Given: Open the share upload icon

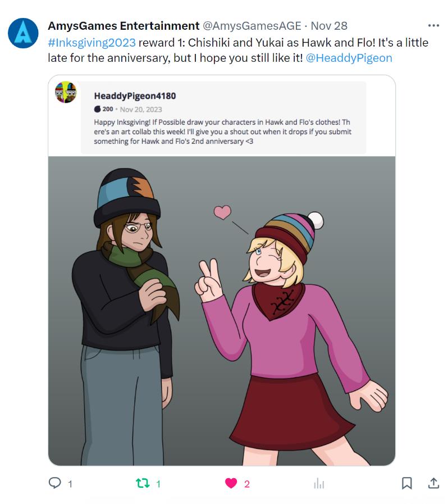Looking at the screenshot, I should [x=433, y=483].
